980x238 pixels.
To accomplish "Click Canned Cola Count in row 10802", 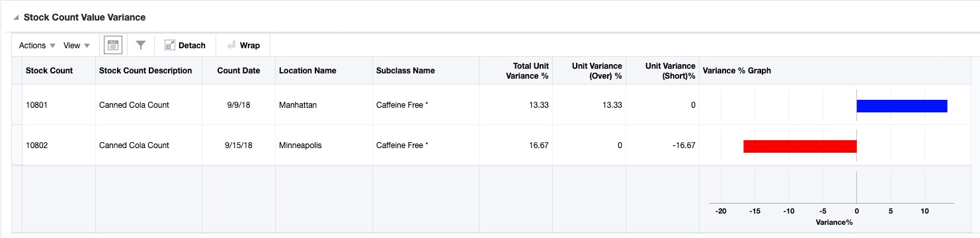I will 134,145.
